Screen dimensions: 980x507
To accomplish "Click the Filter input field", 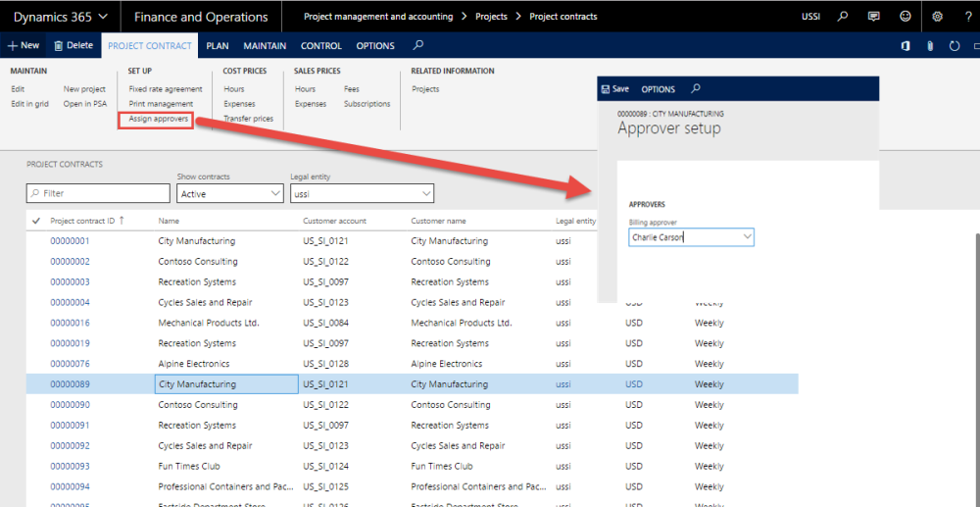I will 98,194.
